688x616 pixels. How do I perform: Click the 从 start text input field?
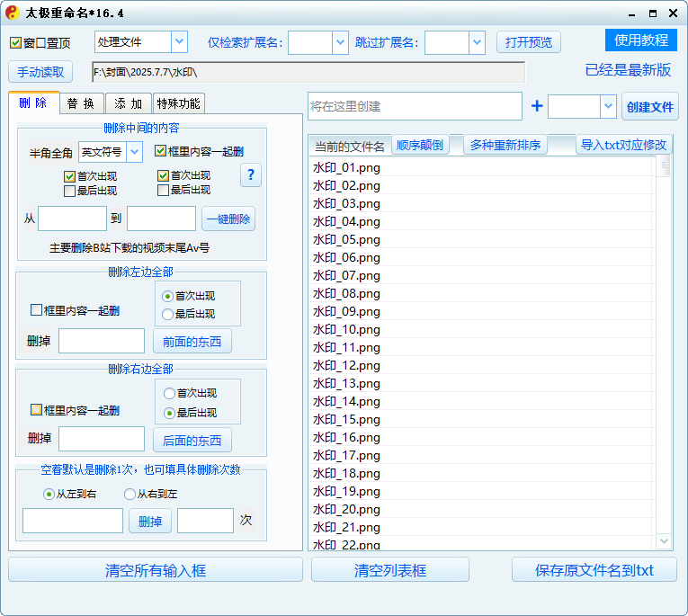point(73,219)
